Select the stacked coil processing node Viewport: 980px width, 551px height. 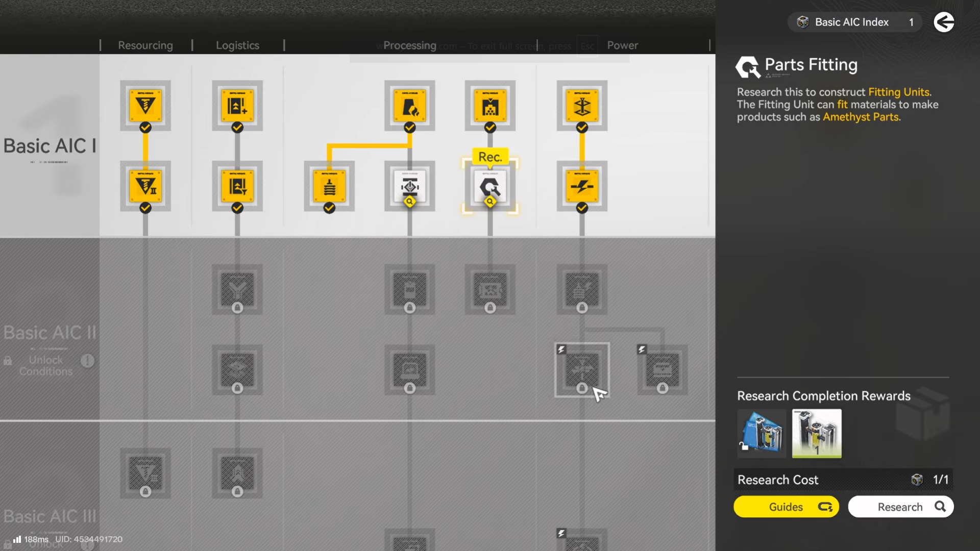point(329,187)
